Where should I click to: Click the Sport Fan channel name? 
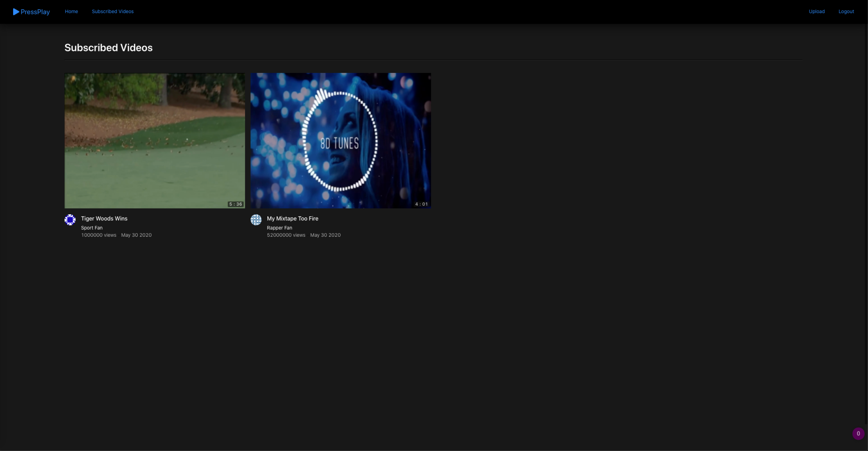click(92, 227)
